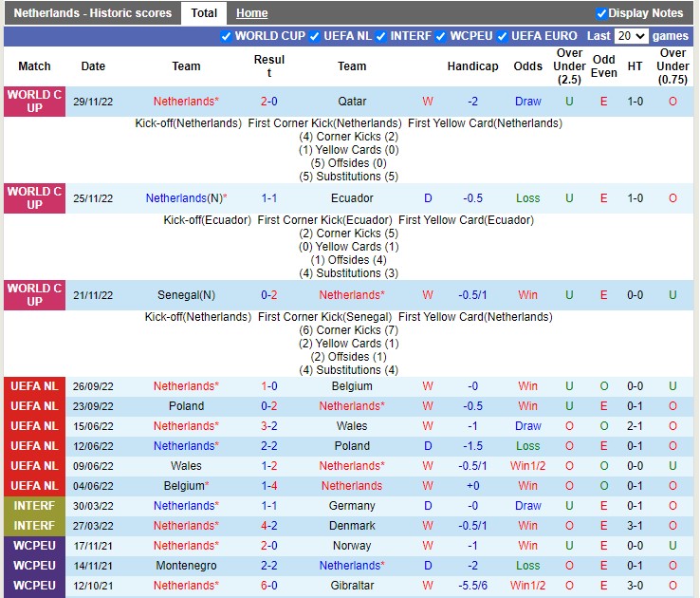Disable the INTERF competition checkbox
This screenshot has width=700, height=598.
click(380, 36)
